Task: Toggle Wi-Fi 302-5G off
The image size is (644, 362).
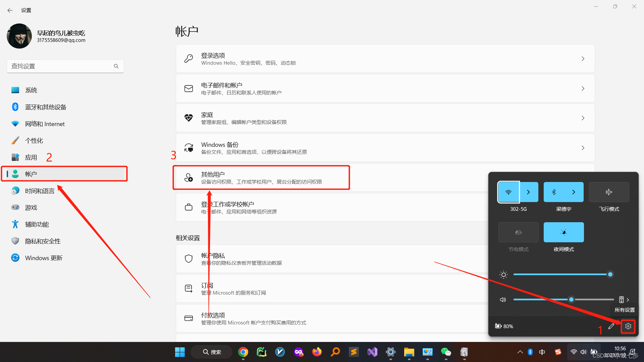Action: (x=508, y=192)
